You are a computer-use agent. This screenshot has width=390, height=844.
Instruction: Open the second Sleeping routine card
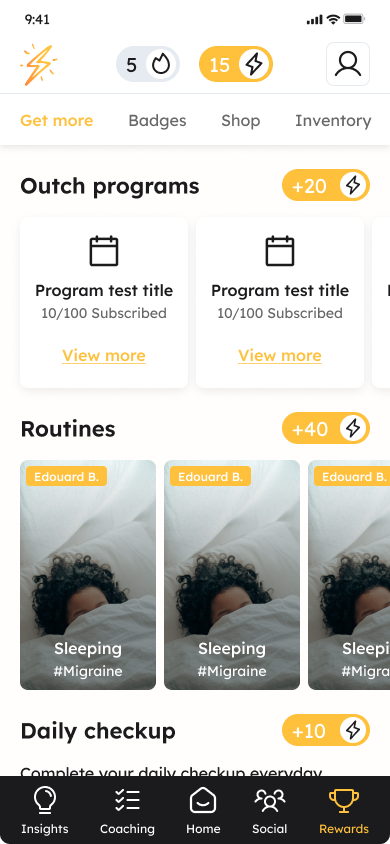(232, 575)
